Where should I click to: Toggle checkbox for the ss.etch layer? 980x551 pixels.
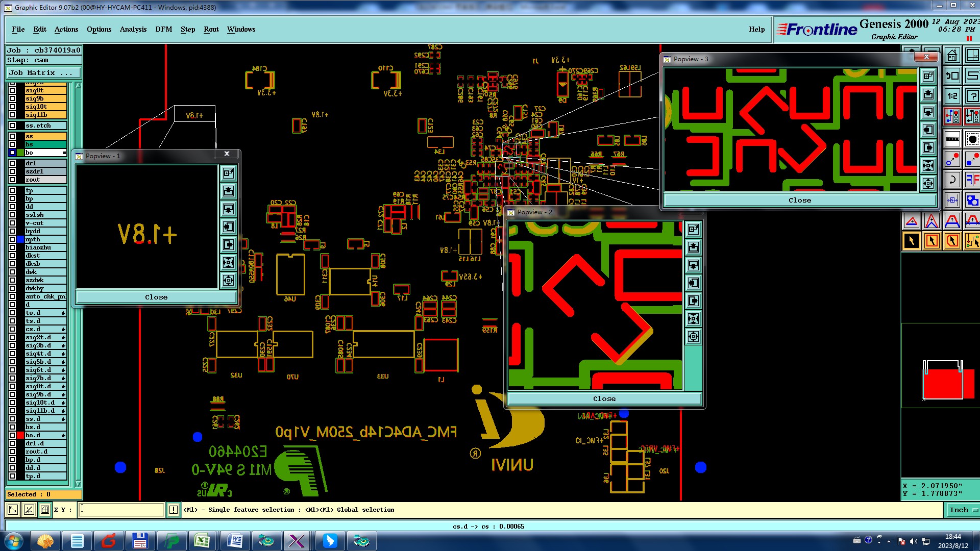tap(12, 126)
